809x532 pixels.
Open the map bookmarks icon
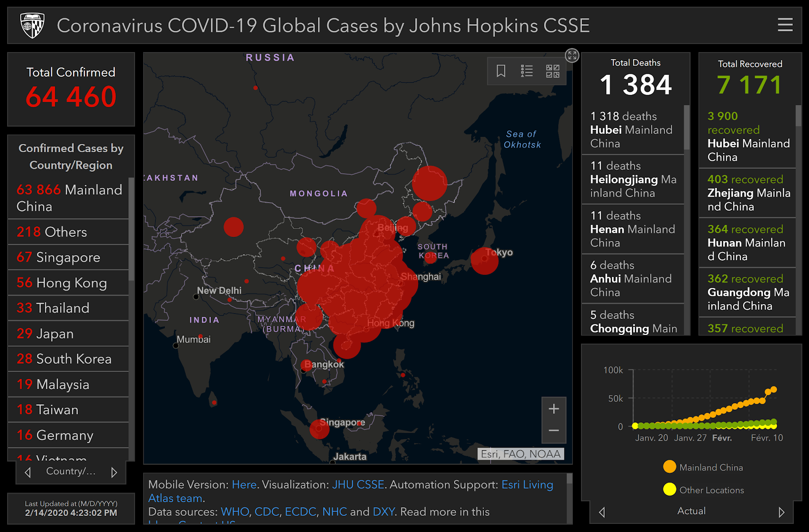coord(501,71)
